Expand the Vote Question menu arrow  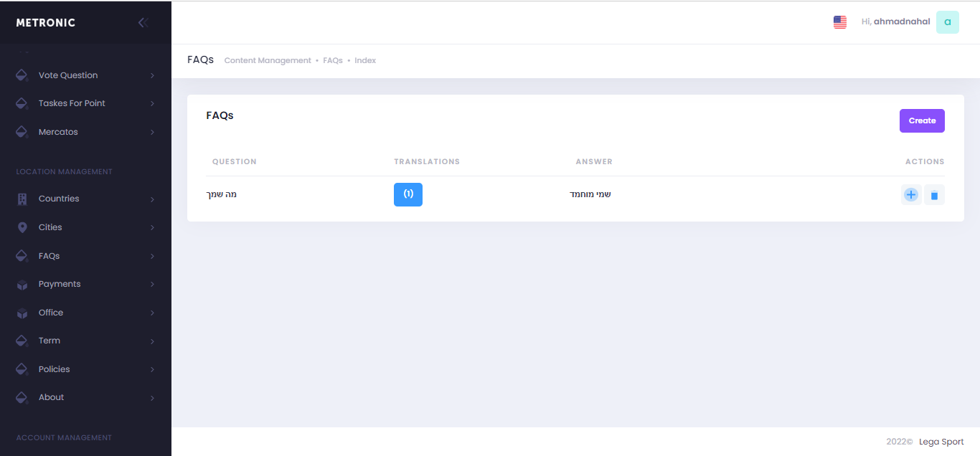point(152,75)
